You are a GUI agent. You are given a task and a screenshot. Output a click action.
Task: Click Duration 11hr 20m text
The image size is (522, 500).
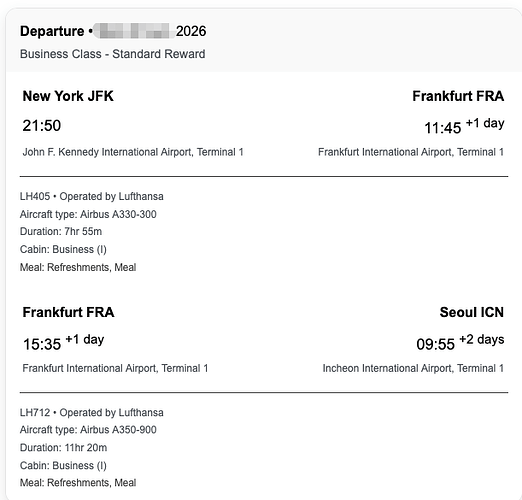click(63, 448)
